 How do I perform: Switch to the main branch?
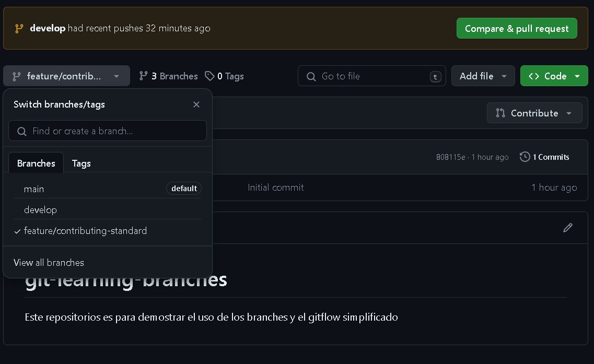coord(34,189)
